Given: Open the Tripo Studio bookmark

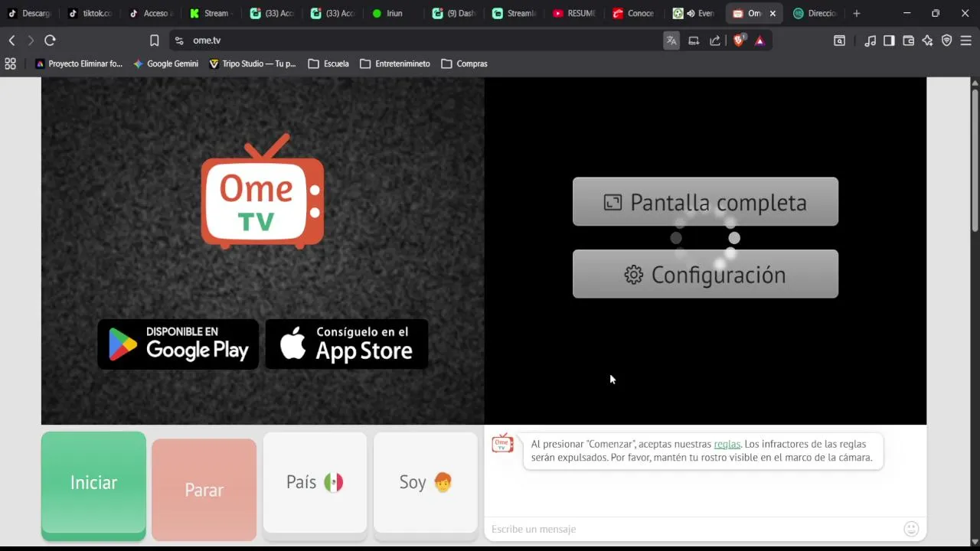Looking at the screenshot, I should [x=253, y=64].
